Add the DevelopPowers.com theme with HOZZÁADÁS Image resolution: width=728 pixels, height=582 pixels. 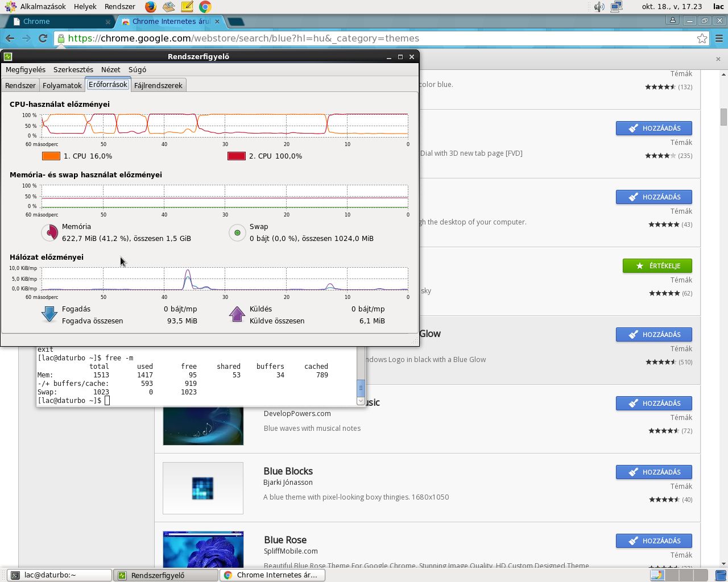pos(654,404)
